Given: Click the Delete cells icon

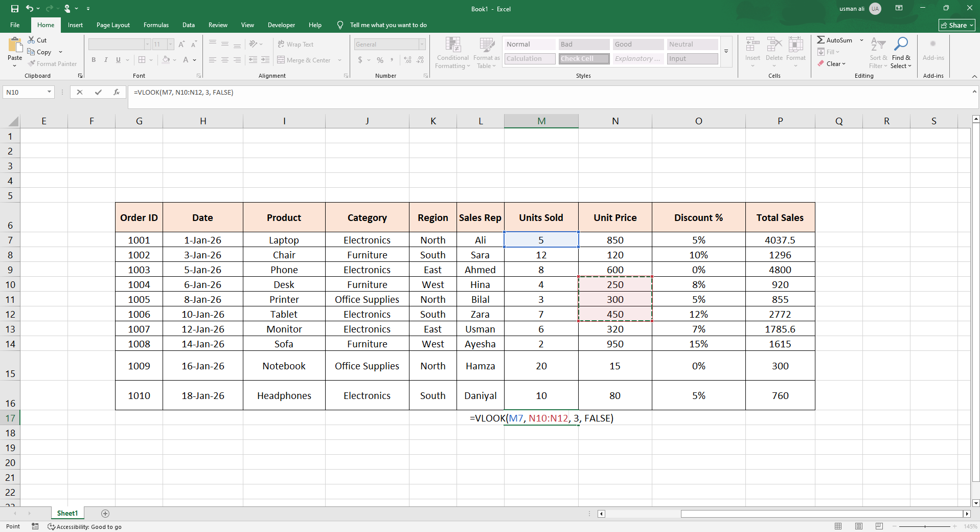Looking at the screenshot, I should click(x=774, y=45).
